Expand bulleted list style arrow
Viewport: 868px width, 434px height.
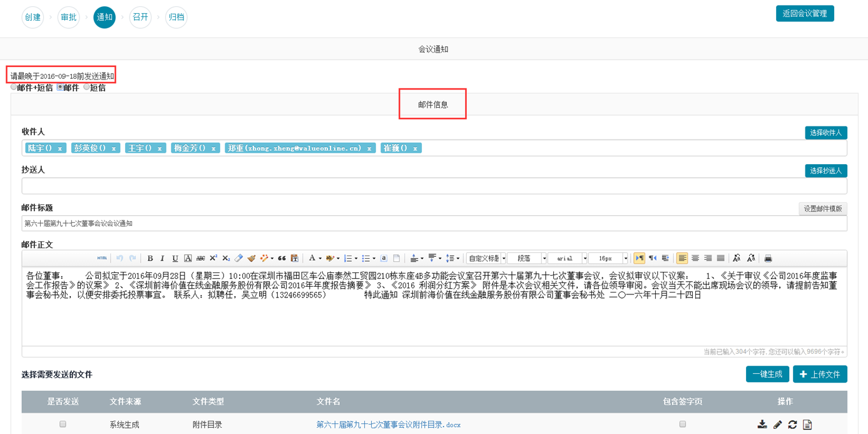tap(374, 258)
